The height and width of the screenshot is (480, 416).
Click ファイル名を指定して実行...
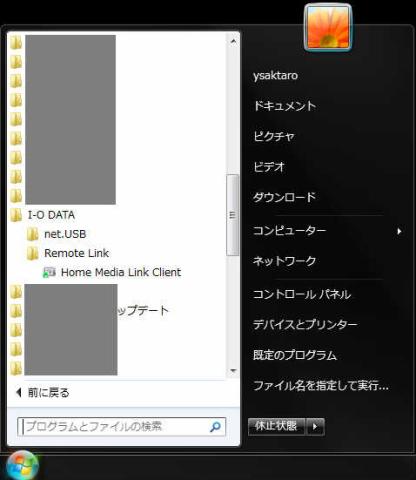(321, 385)
